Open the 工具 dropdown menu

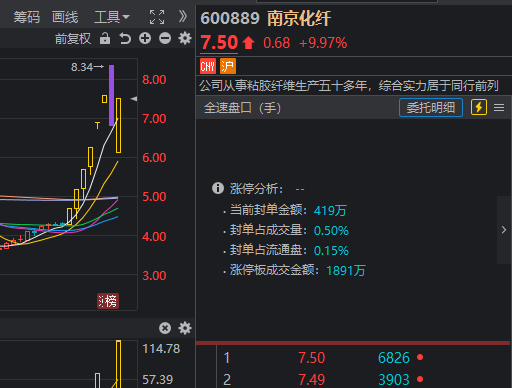click(x=112, y=17)
